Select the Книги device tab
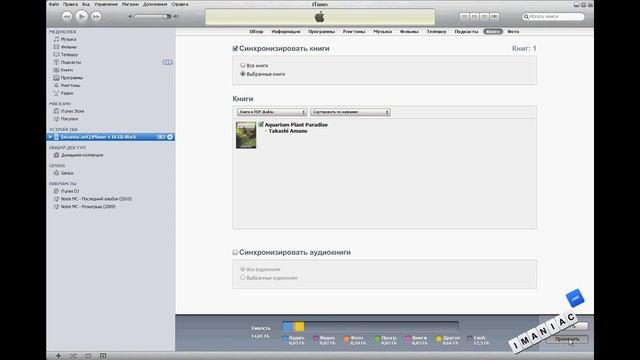Viewport: 640px width, 360px height. pyautogui.click(x=493, y=31)
